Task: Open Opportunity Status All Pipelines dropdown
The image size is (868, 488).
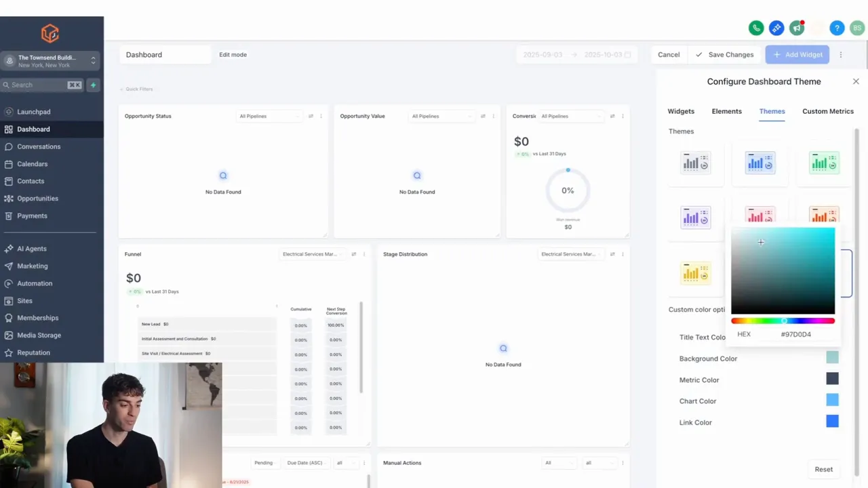Action: pyautogui.click(x=269, y=116)
